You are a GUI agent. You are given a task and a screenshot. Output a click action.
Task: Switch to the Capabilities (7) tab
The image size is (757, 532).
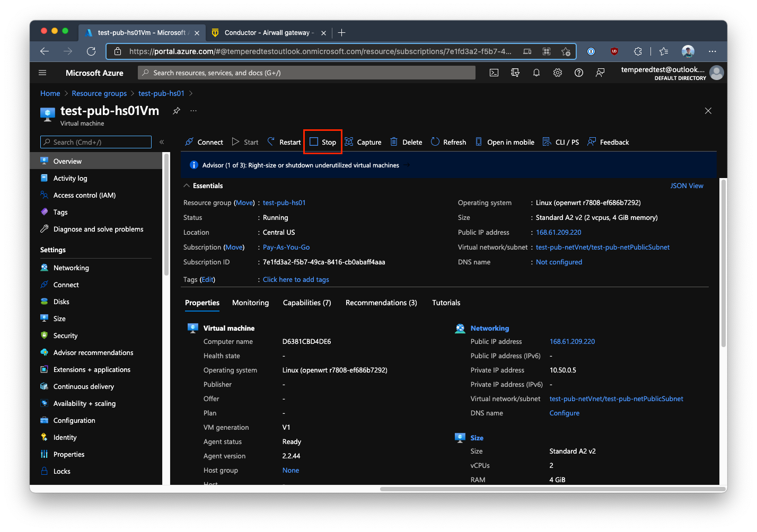tap(307, 303)
